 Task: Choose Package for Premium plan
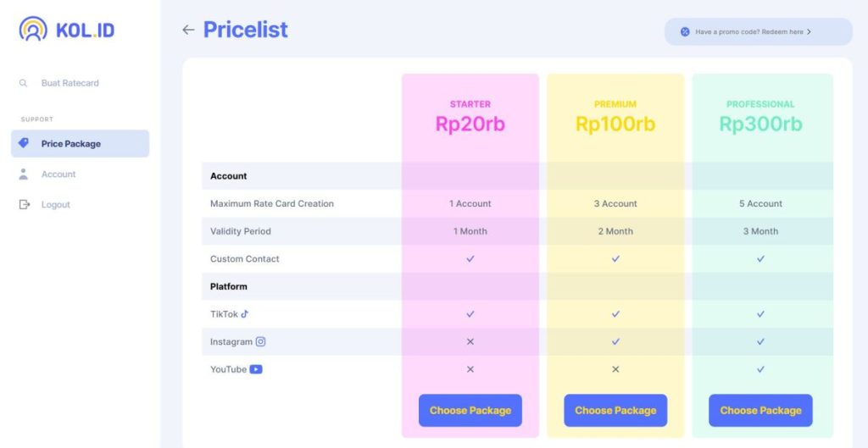pyautogui.click(x=615, y=411)
